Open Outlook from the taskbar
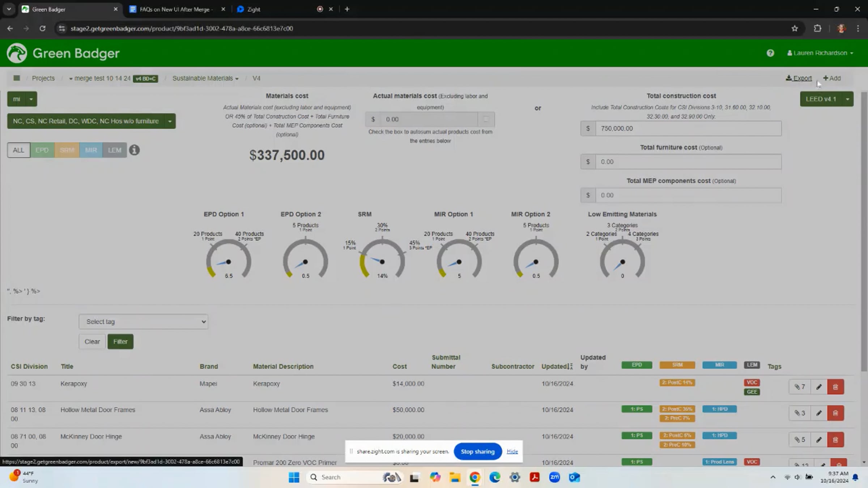868x488 pixels. pyautogui.click(x=574, y=478)
